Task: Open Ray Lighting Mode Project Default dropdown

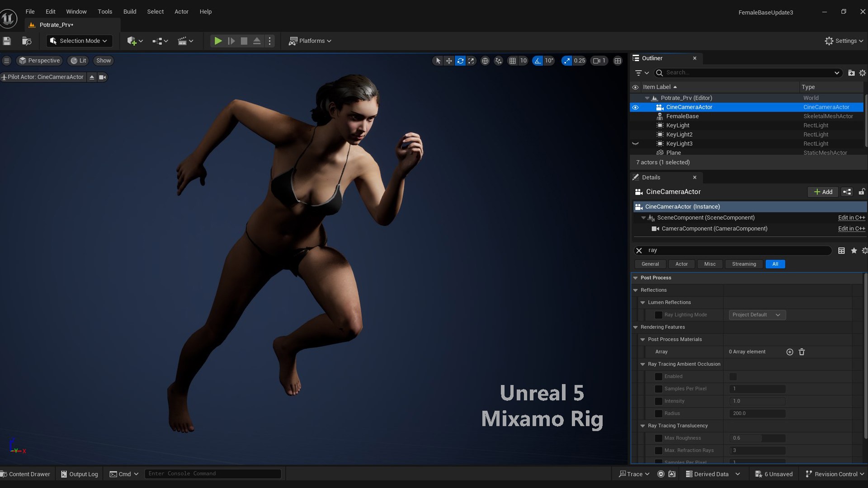Action: [757, 315]
